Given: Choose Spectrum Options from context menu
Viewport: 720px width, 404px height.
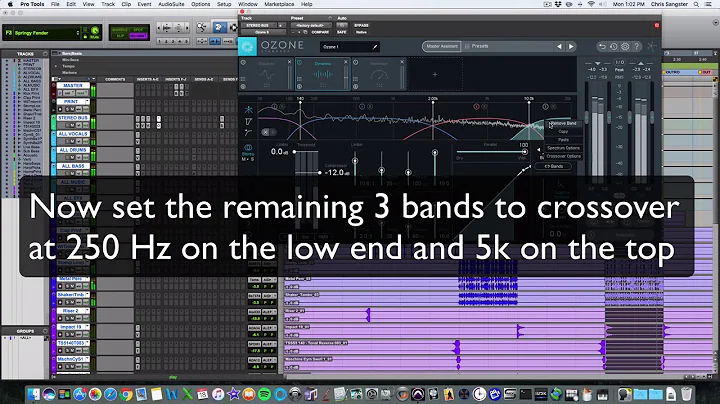Looking at the screenshot, I should [x=563, y=148].
